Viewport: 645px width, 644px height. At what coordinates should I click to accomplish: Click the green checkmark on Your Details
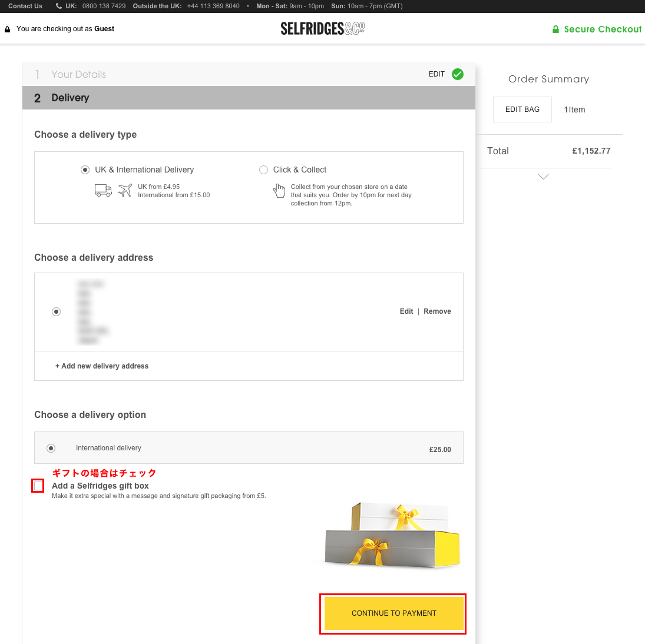pyautogui.click(x=458, y=74)
